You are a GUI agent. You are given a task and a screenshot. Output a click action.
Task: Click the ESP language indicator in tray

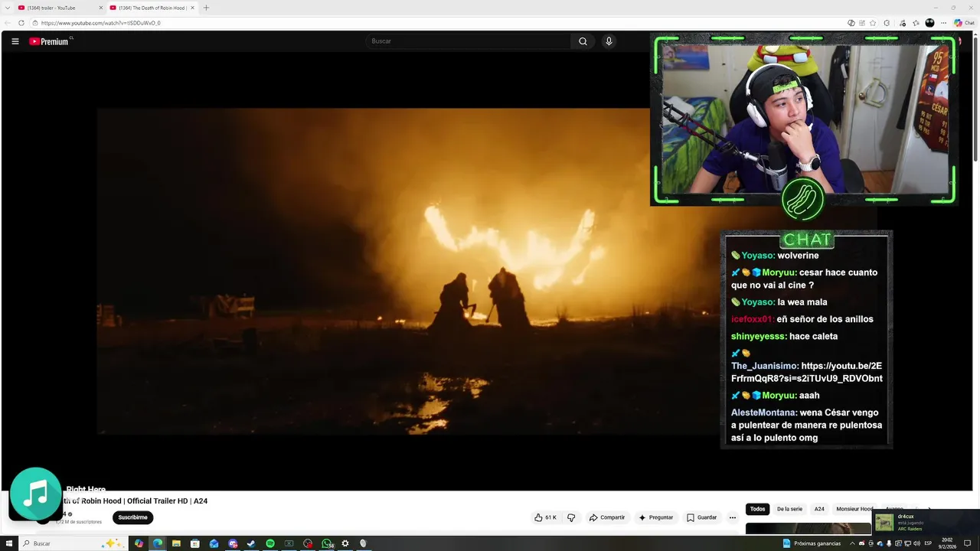pos(928,543)
